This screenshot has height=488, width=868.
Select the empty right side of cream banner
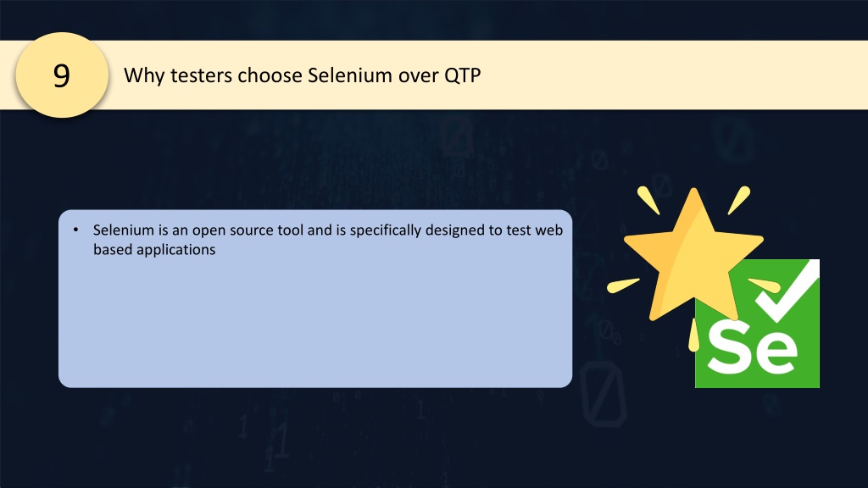tap(676, 75)
